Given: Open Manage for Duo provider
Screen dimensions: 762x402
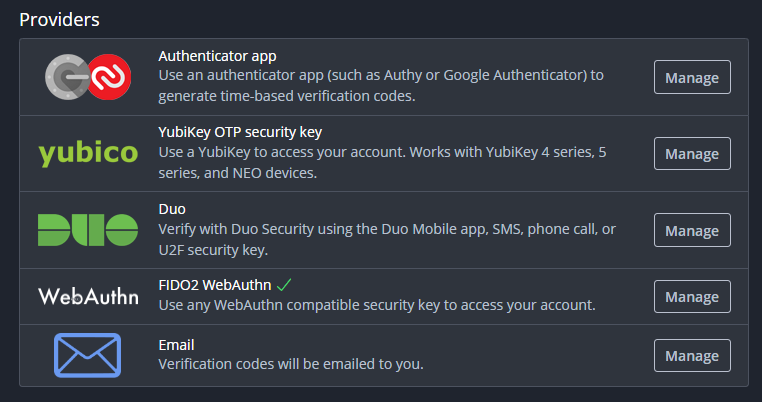Looking at the screenshot, I should click(x=692, y=230).
